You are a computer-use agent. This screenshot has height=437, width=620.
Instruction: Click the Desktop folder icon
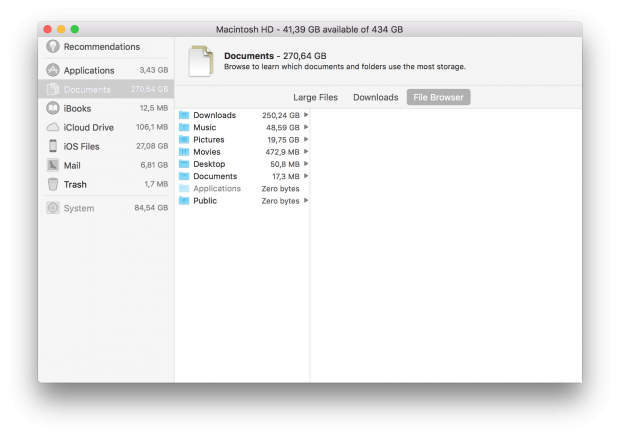click(x=184, y=164)
